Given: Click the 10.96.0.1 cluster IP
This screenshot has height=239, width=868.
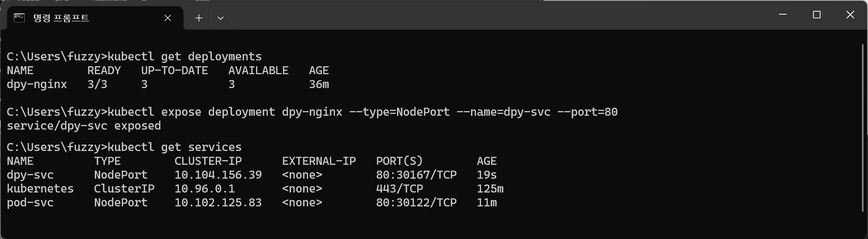Looking at the screenshot, I should click(204, 189).
